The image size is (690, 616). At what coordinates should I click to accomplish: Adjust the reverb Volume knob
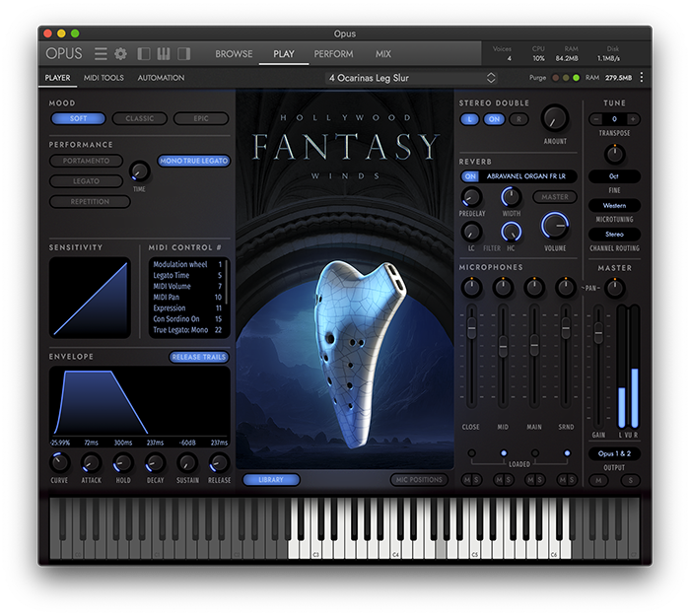[555, 226]
